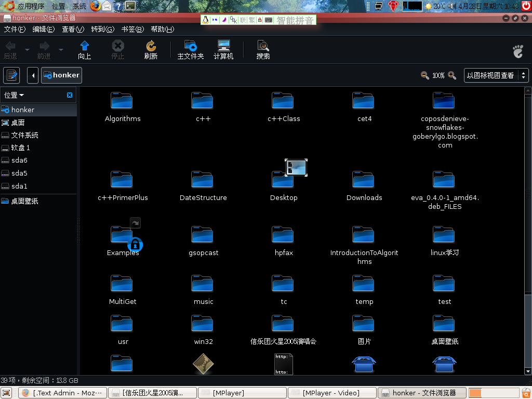Open 计算机 from the toolbar
Screen dimensions: 532x399
click(x=223, y=50)
